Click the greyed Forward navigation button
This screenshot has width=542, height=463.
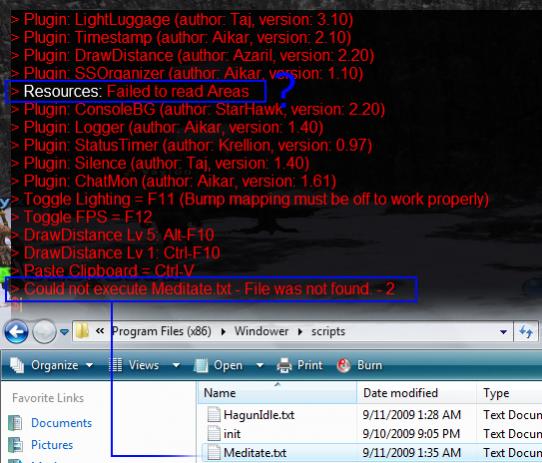pyautogui.click(x=44, y=332)
